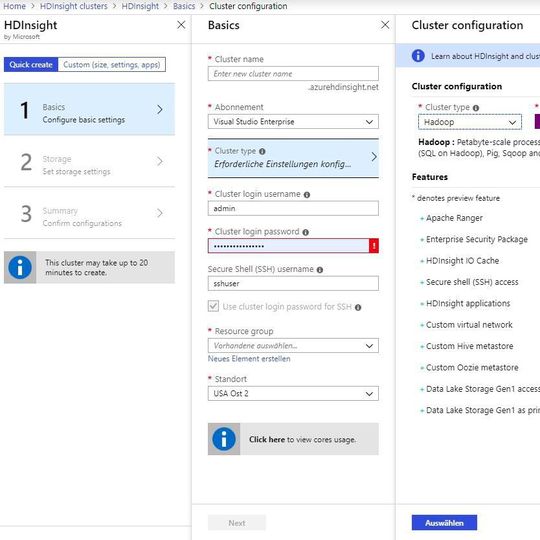Toggle Use cluster login password for SSH checkbox

pos(213,306)
